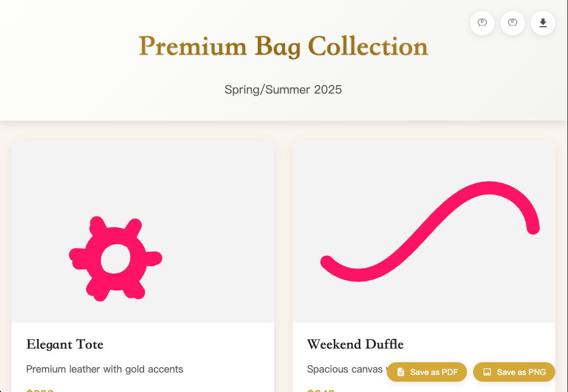This screenshot has height=392, width=568.
Task: Click the Weekend Duffle price text
Action: tap(321, 390)
